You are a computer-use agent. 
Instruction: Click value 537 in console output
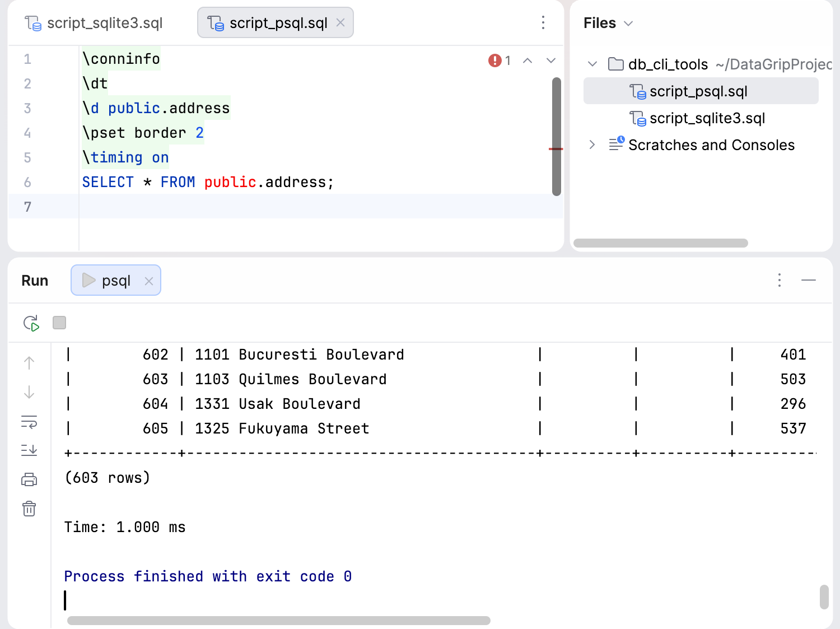pos(794,428)
